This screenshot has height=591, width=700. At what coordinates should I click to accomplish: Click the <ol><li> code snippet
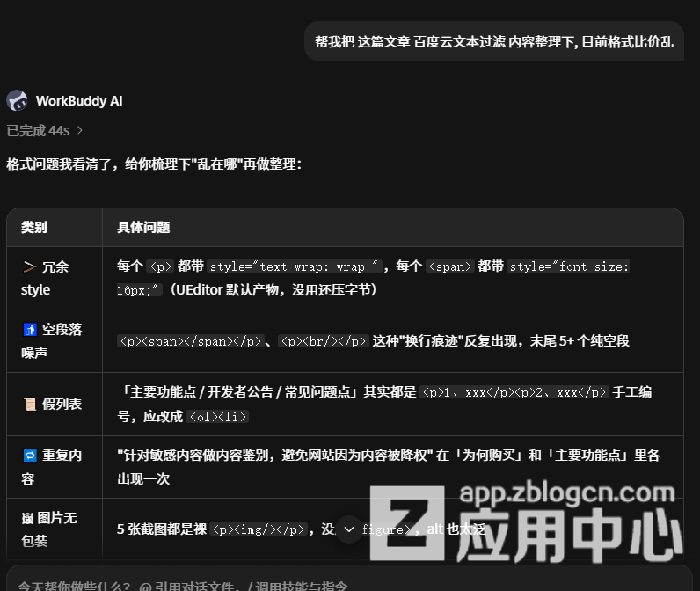pos(217,417)
